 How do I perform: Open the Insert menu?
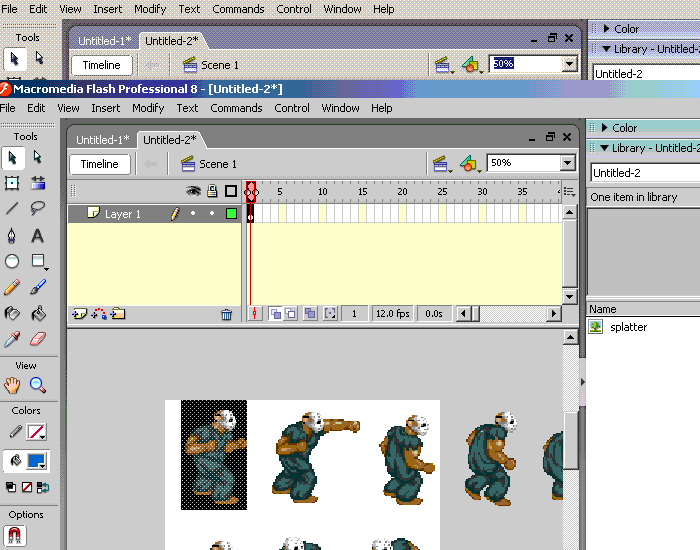pos(106,108)
